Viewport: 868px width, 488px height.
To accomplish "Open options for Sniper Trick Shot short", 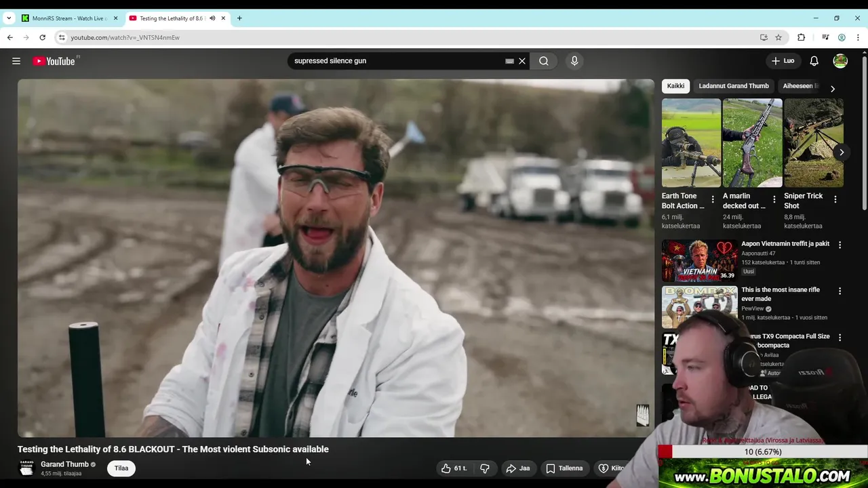I will pyautogui.click(x=835, y=199).
